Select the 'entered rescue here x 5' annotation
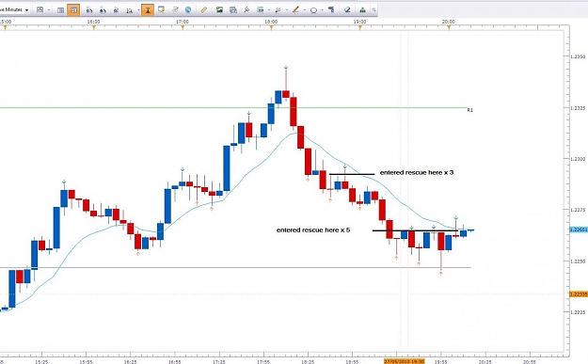Viewport: 588px width, 364px height. [313, 229]
